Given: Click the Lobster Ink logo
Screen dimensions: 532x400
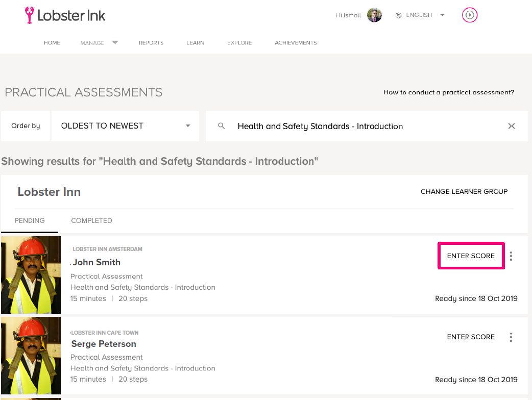Looking at the screenshot, I should [65, 15].
